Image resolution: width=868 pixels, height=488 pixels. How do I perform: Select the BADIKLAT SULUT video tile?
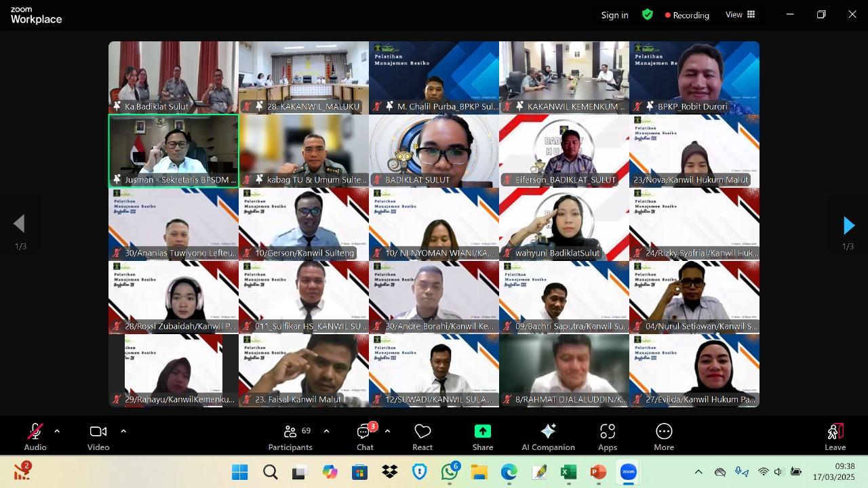point(434,150)
